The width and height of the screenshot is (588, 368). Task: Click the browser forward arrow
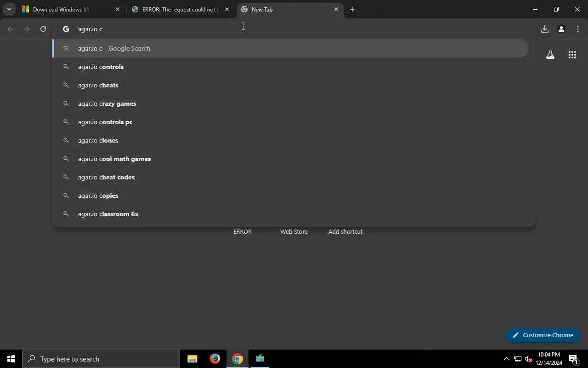[27, 29]
